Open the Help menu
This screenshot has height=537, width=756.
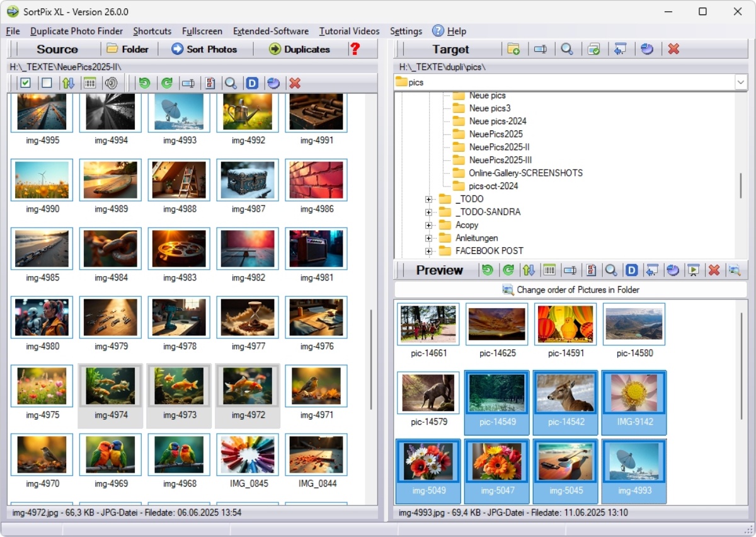(x=449, y=31)
